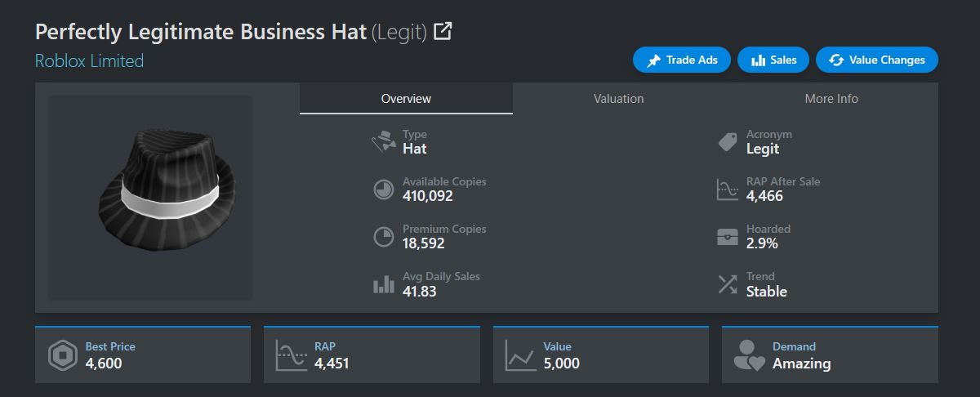
Task: Click the Type value Hat
Action: click(x=415, y=149)
